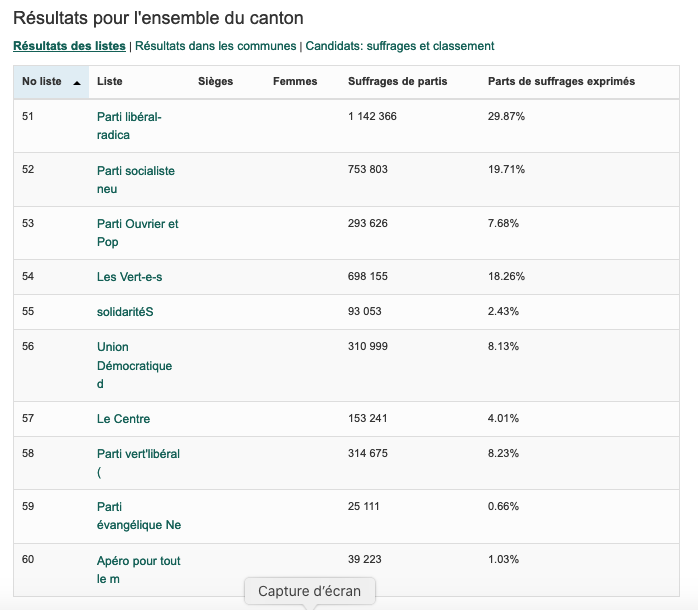The height and width of the screenshot is (610, 698).
Task: Select the 310 999 suffrages cell
Action: 368,346
